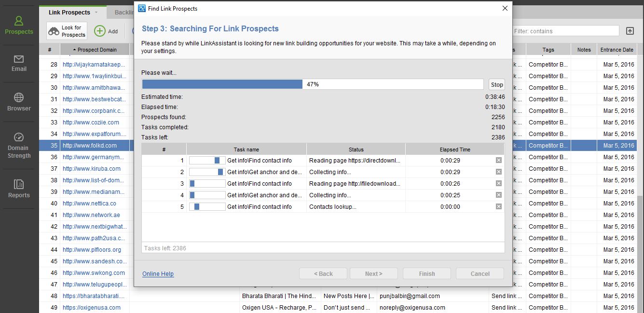
Task: Expand the Link Prospects tab dropdown arrow
Action: point(96,13)
